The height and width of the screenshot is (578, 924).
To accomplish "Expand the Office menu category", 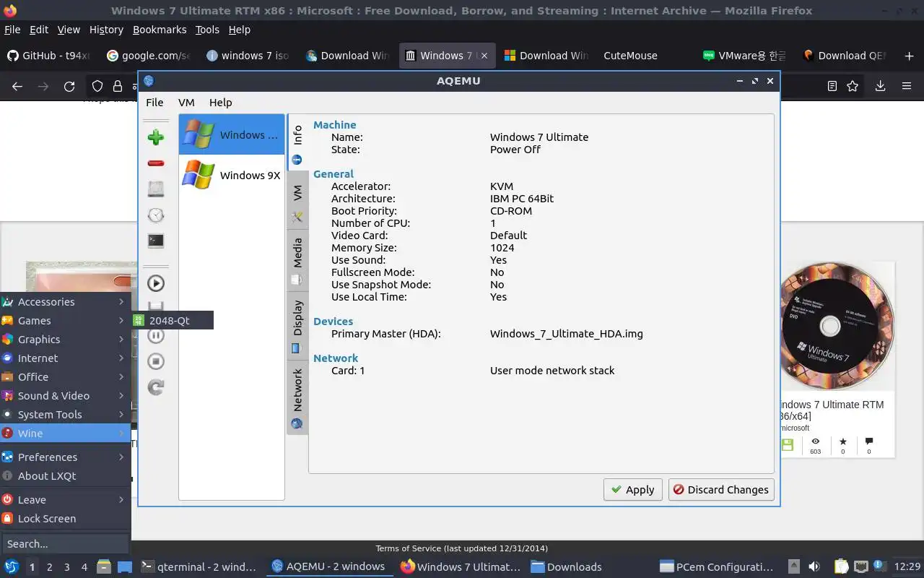I will (65, 377).
